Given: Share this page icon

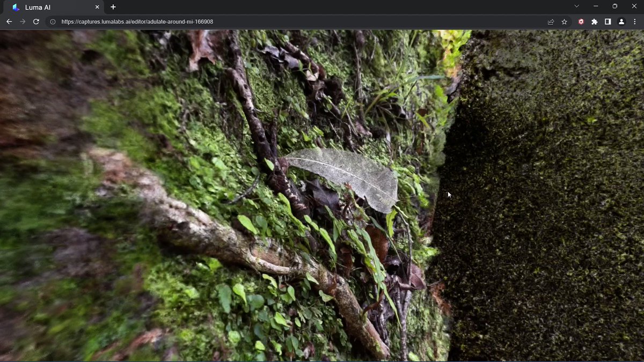Looking at the screenshot, I should pos(551,22).
